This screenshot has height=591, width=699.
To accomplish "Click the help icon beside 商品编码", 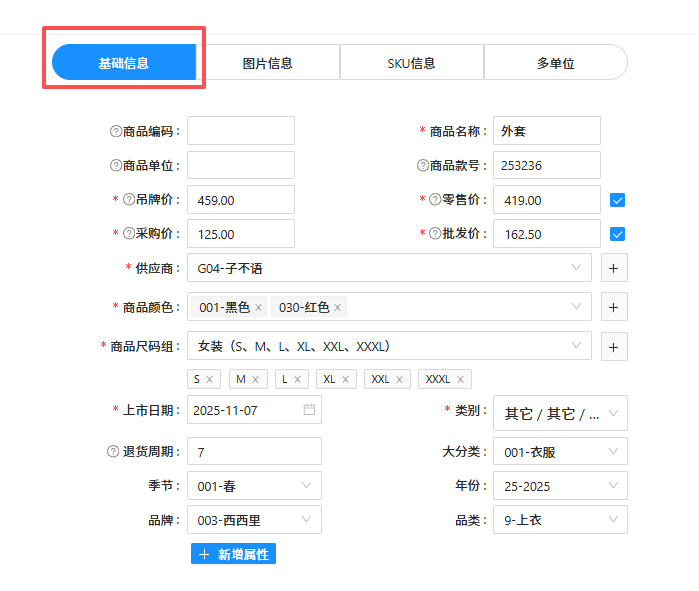I will tap(116, 131).
